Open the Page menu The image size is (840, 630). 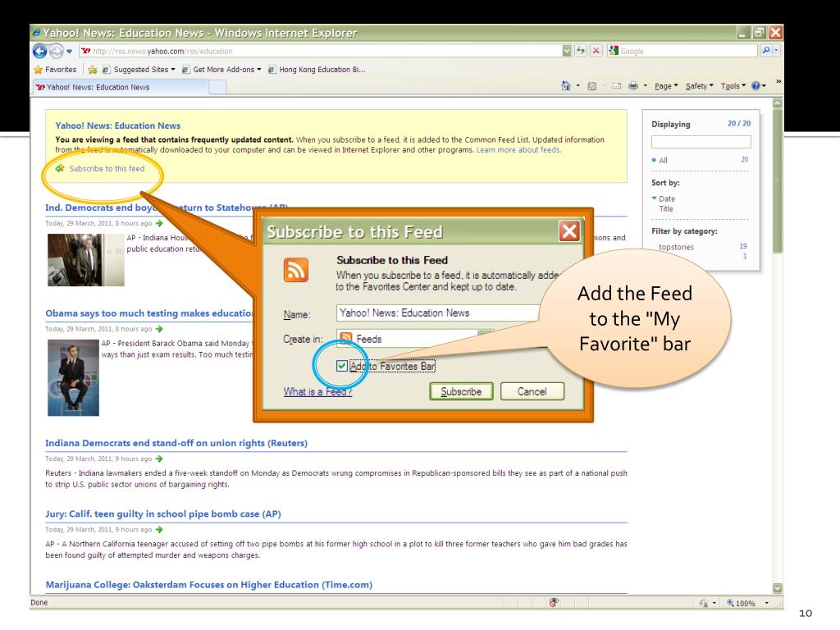(x=666, y=85)
